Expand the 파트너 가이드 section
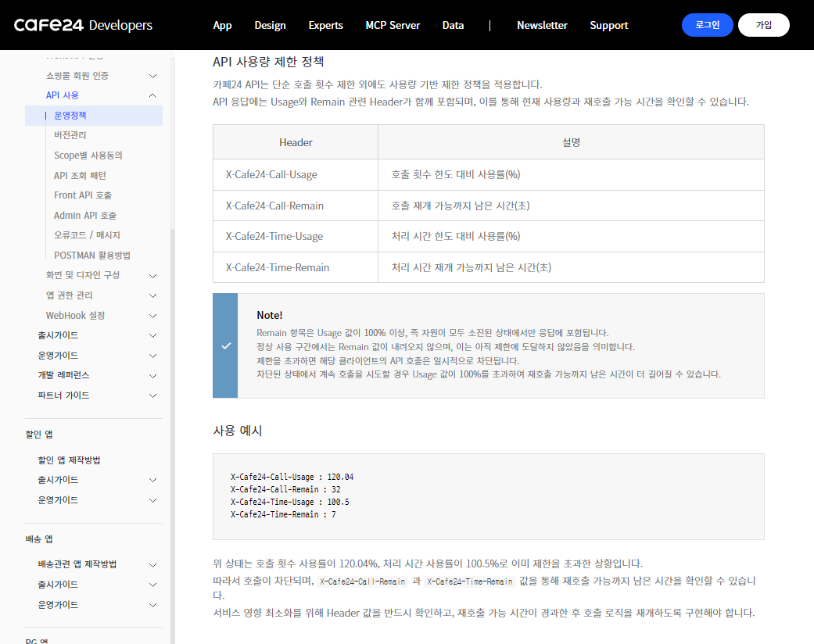 152,395
